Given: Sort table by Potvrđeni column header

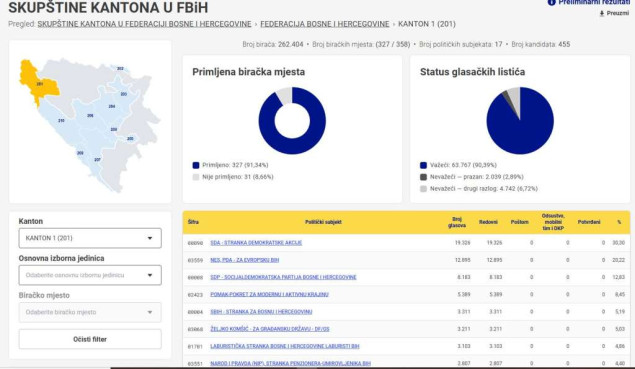Looking at the screenshot, I should click(x=589, y=222).
